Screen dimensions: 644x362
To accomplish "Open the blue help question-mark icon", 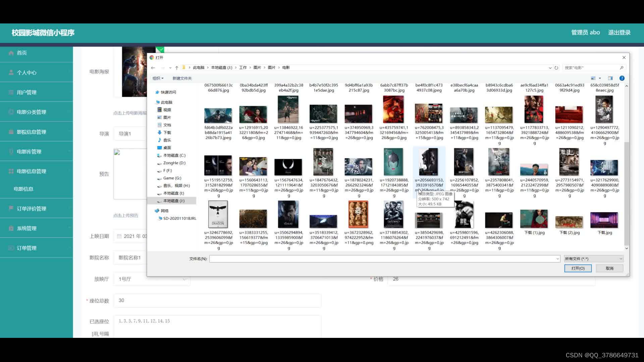I will coord(622,78).
